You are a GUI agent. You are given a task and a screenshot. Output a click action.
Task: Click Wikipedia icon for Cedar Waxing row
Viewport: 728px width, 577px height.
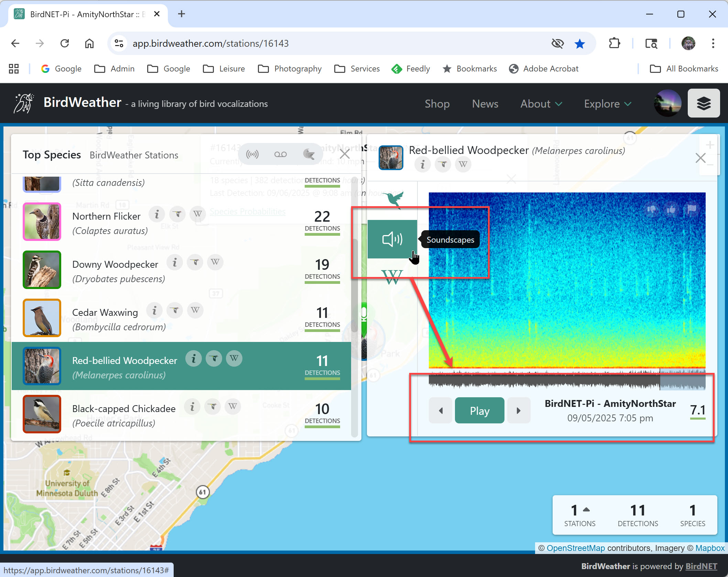(195, 310)
